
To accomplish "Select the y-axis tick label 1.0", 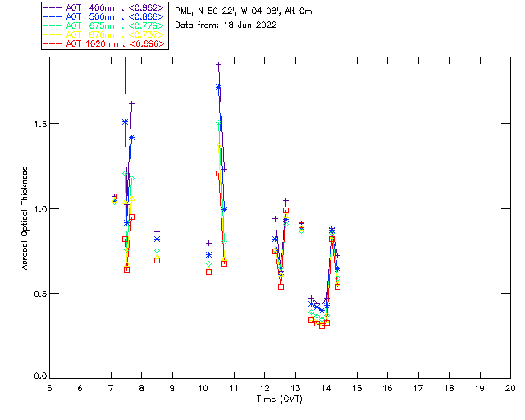I will 37,208.
